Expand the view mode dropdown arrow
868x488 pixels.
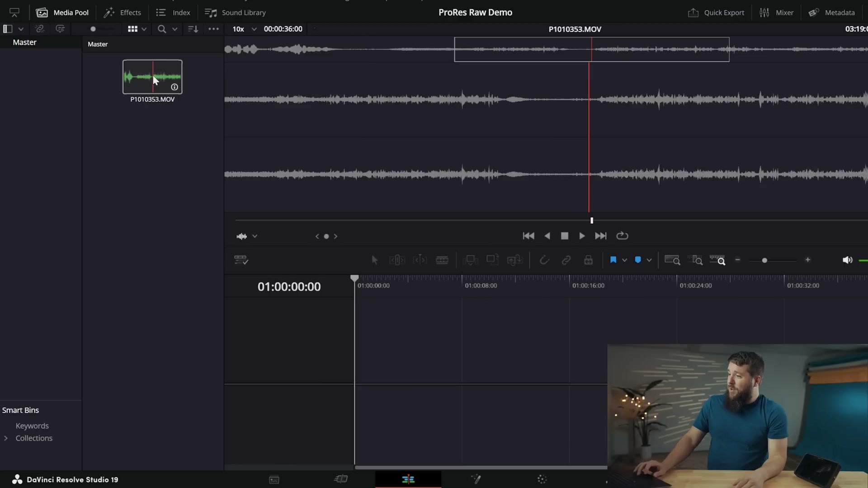[144, 29]
